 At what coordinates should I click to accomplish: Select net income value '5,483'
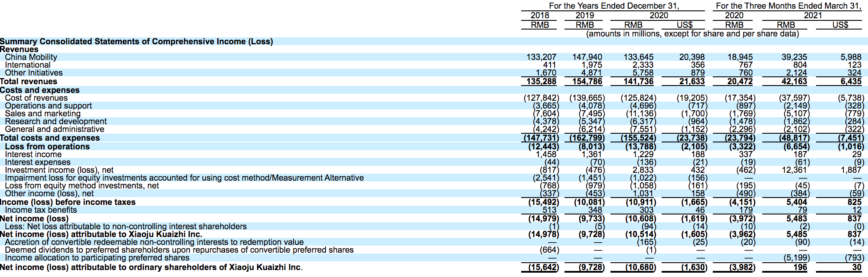coord(796,218)
